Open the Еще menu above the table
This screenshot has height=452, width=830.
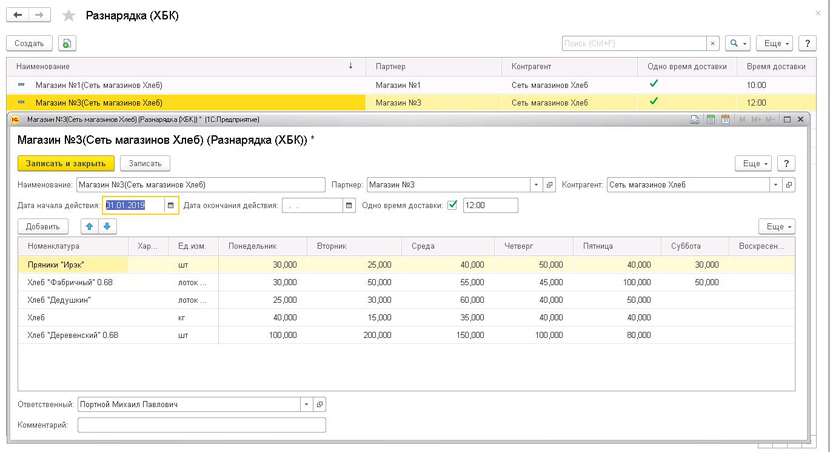(776, 227)
